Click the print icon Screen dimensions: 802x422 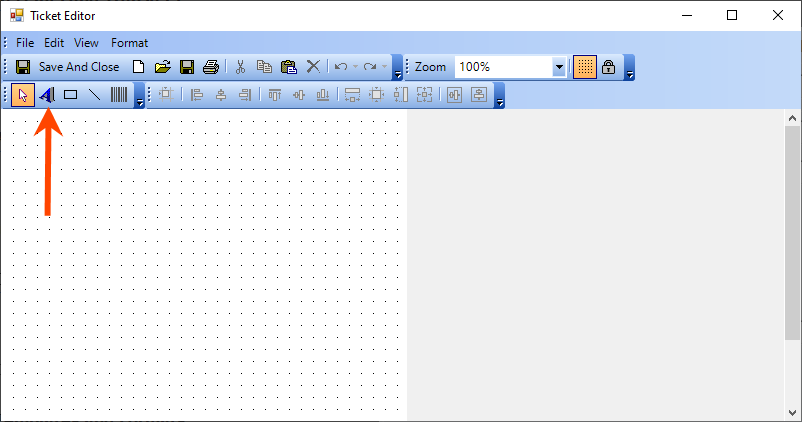[x=210, y=67]
